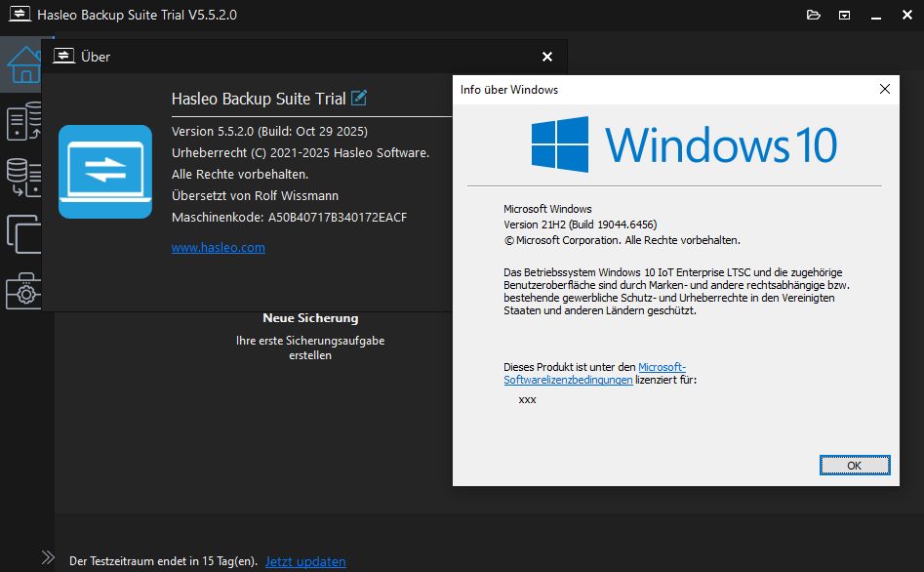Click the Übersetzt von Rolf Wissmann text
924x572 pixels.
pos(256,196)
